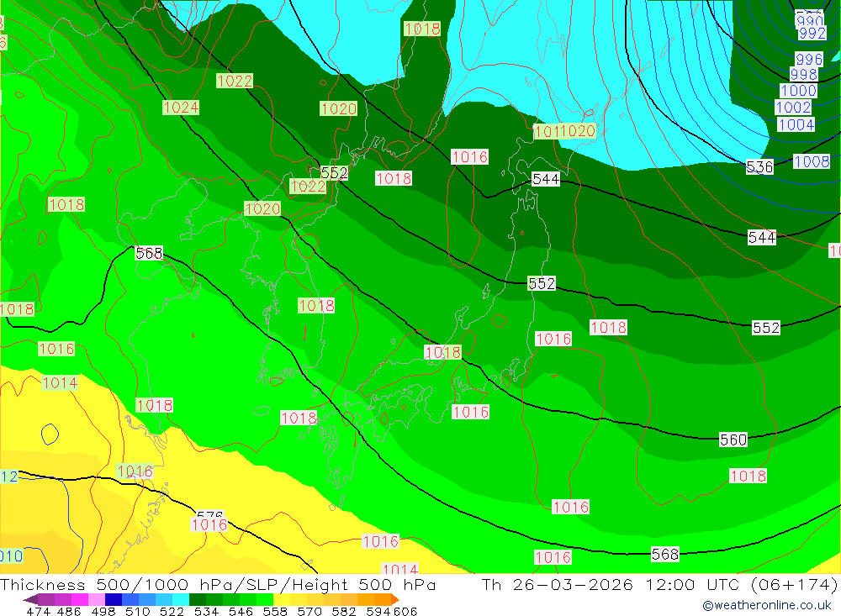The height and width of the screenshot is (616, 841).
Task: Click the legend value '570'
Action: click(x=309, y=611)
